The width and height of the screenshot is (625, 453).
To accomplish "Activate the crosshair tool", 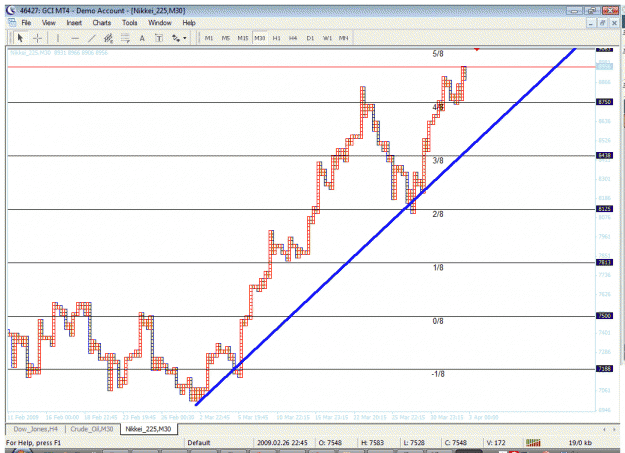I will [37, 38].
